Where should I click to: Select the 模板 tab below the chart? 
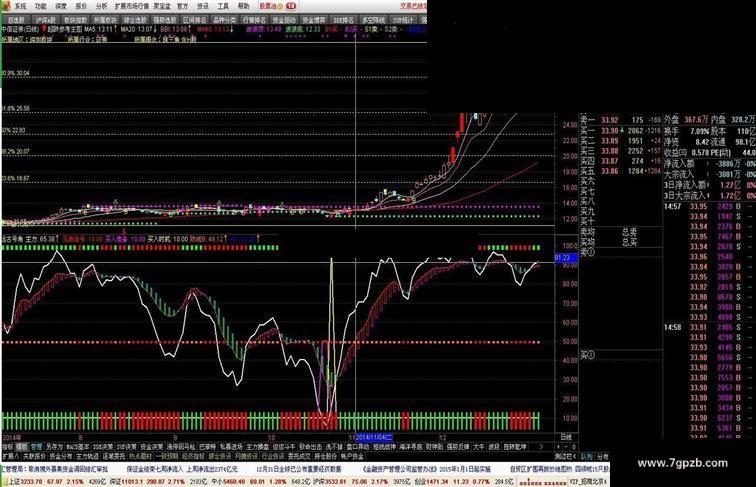tap(22, 447)
